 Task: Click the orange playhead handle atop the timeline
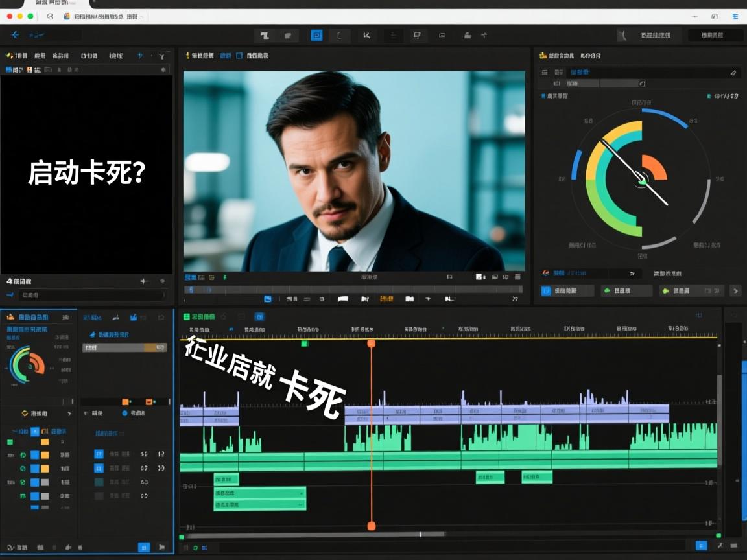[x=372, y=344]
